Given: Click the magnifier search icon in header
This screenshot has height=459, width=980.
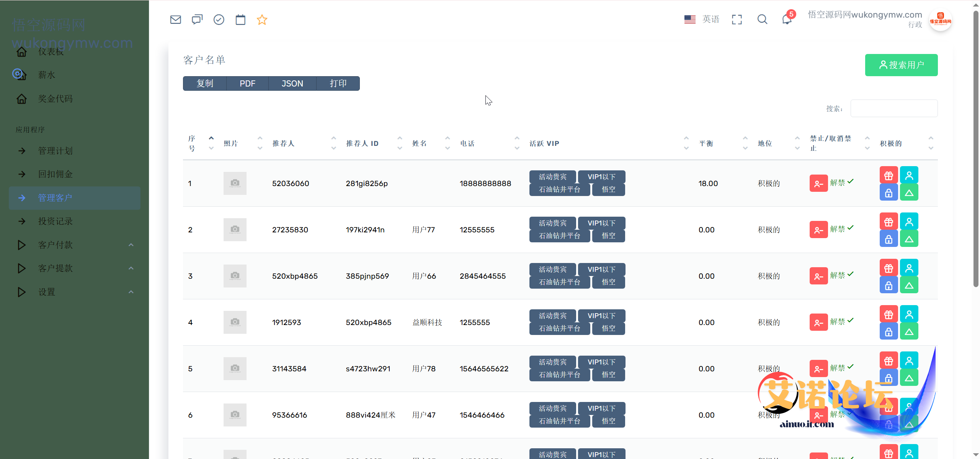Looking at the screenshot, I should 762,20.
